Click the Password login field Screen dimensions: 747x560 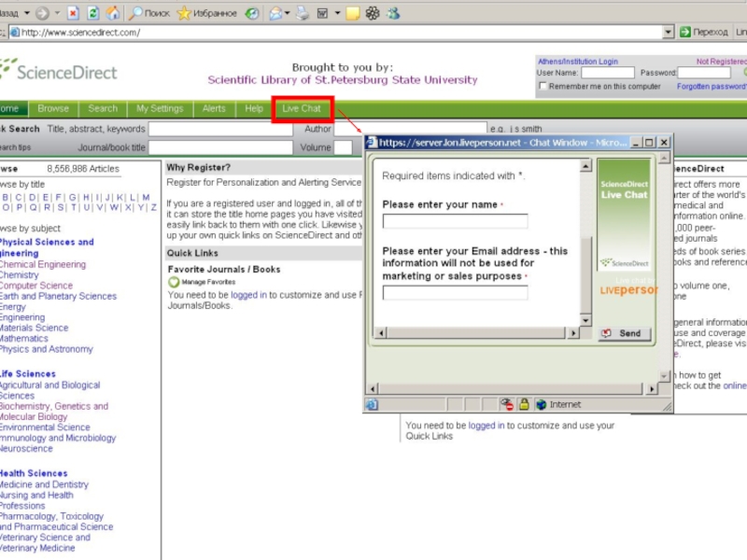(704, 73)
